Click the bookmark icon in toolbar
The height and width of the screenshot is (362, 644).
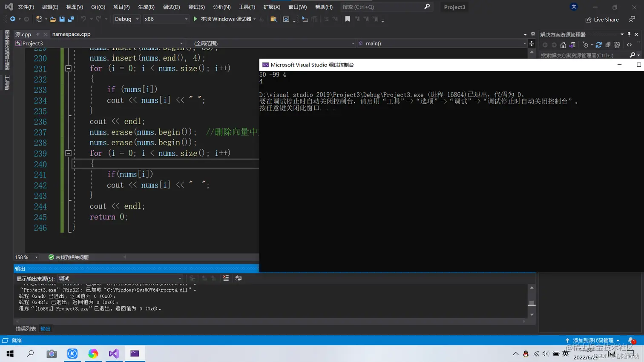[348, 19]
